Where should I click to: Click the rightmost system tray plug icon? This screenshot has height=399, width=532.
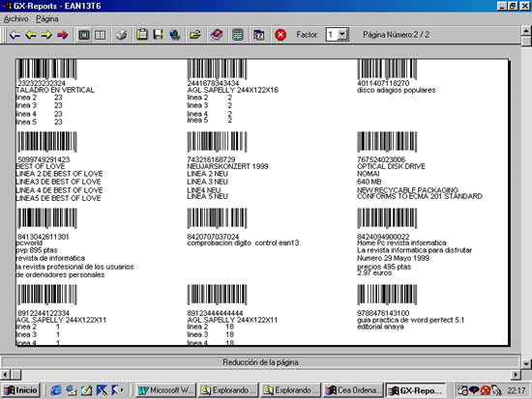click(496, 390)
